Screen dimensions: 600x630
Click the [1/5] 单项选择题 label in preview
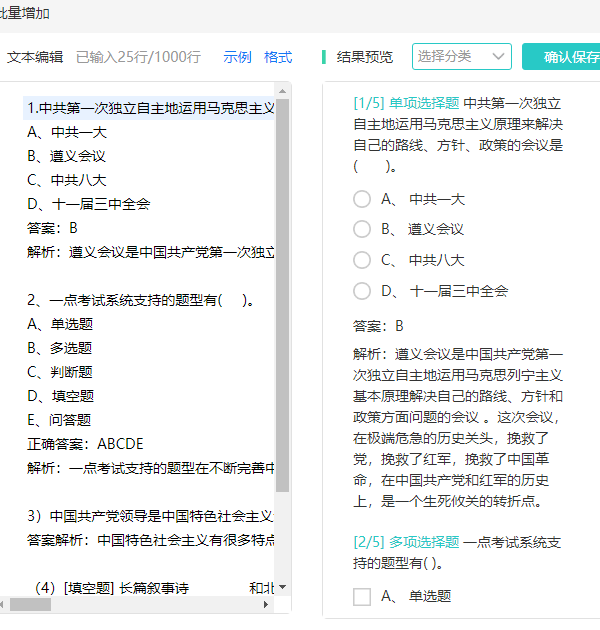406,103
